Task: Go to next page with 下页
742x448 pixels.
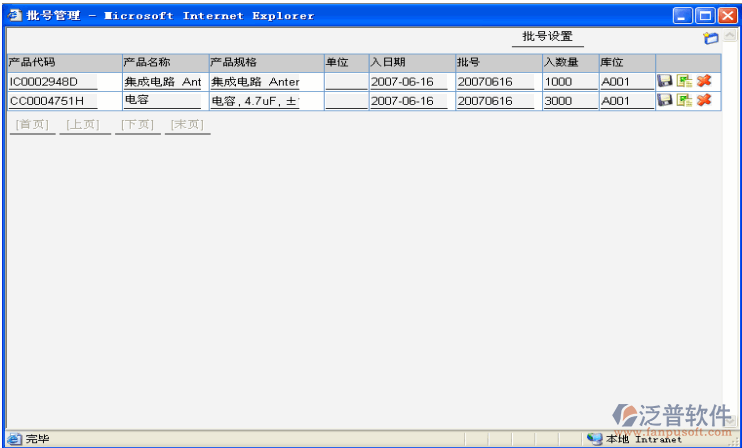Action: [x=136, y=125]
